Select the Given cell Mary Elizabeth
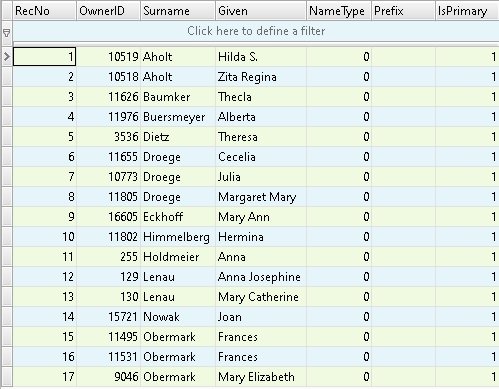This screenshot has height=389, width=499. click(x=261, y=377)
